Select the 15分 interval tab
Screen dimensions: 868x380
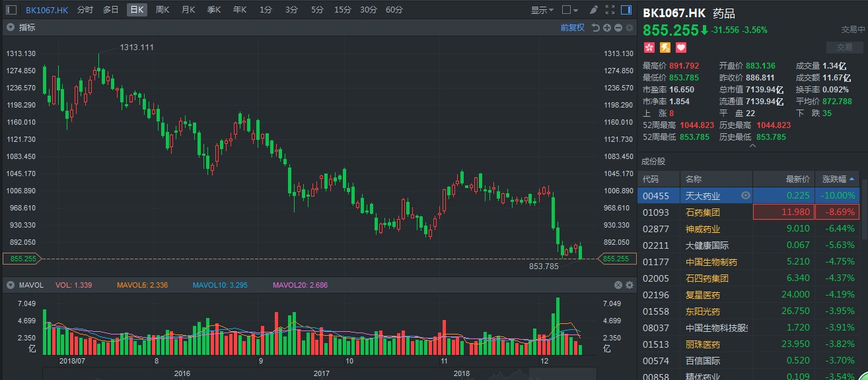click(342, 10)
